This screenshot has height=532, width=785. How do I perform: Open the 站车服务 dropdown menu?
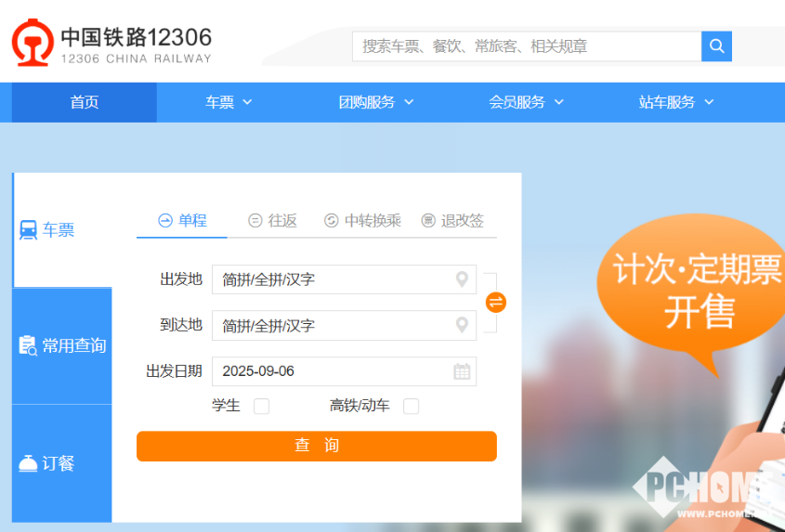676,102
